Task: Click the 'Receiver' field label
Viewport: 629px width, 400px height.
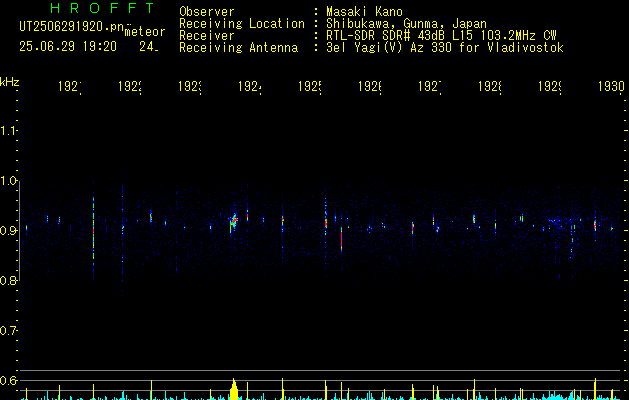Action: [207, 36]
